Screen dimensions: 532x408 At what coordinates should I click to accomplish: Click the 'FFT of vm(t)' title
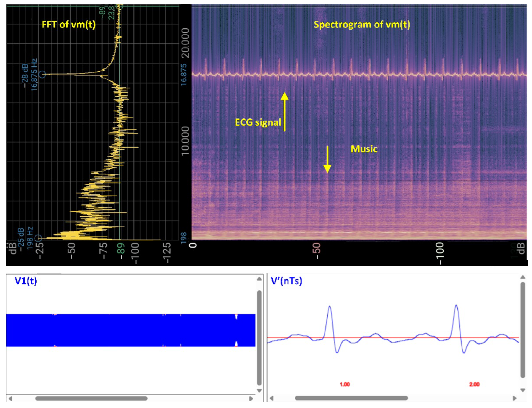tap(69, 25)
